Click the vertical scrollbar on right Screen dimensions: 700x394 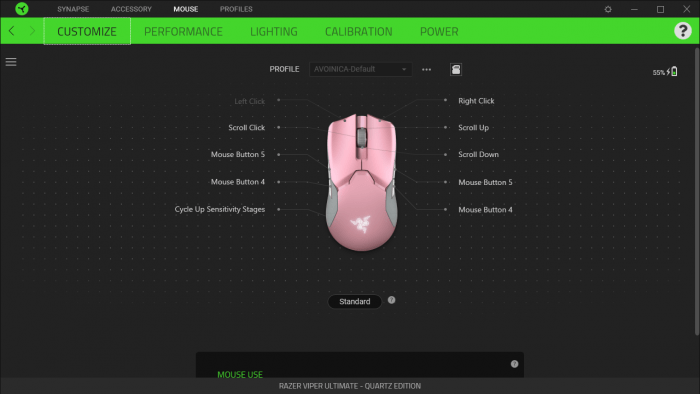click(696, 192)
